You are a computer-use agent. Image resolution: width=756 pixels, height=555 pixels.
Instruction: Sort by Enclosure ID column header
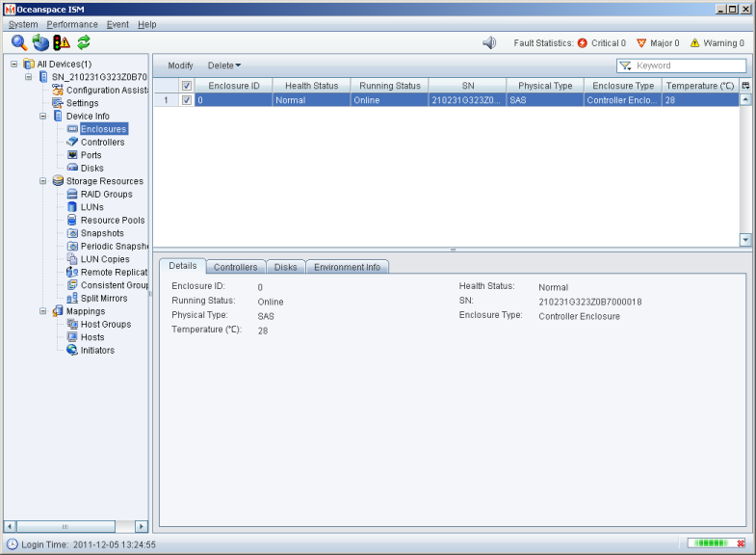(x=234, y=86)
